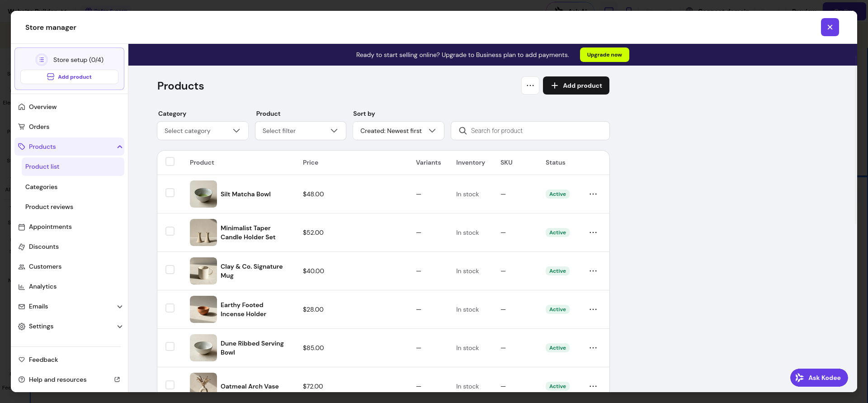
Task: Open Earthy Footed Incense Holder thumbnail
Action: [203, 309]
